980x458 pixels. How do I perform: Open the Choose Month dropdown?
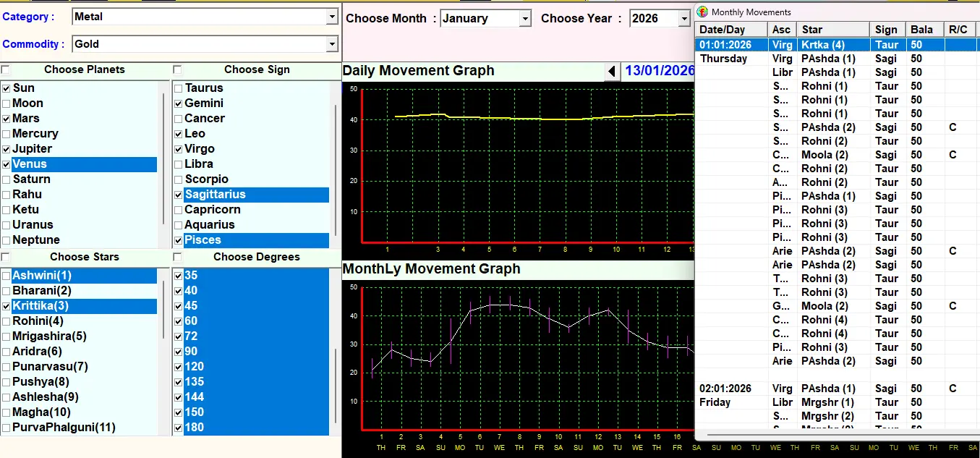click(525, 19)
